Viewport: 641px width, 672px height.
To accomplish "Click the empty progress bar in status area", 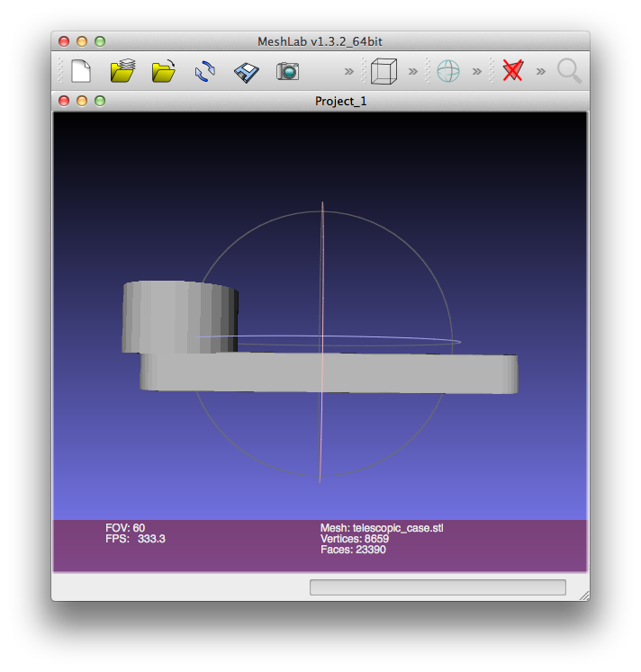I will (438, 587).
